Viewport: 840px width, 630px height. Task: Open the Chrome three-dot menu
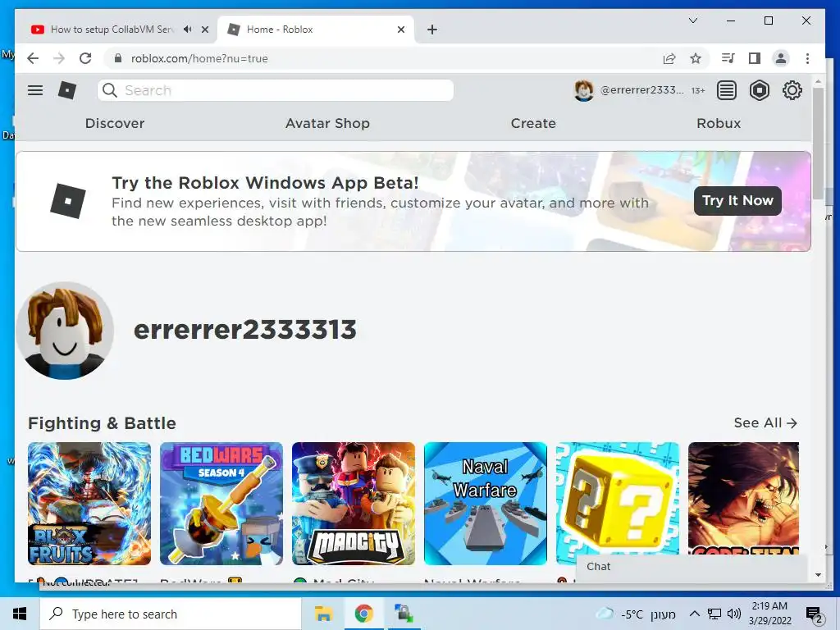click(x=807, y=58)
